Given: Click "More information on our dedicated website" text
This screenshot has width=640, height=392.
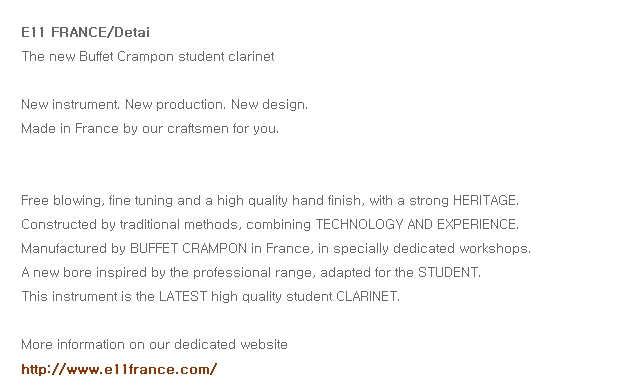Looking at the screenshot, I should [154, 345].
